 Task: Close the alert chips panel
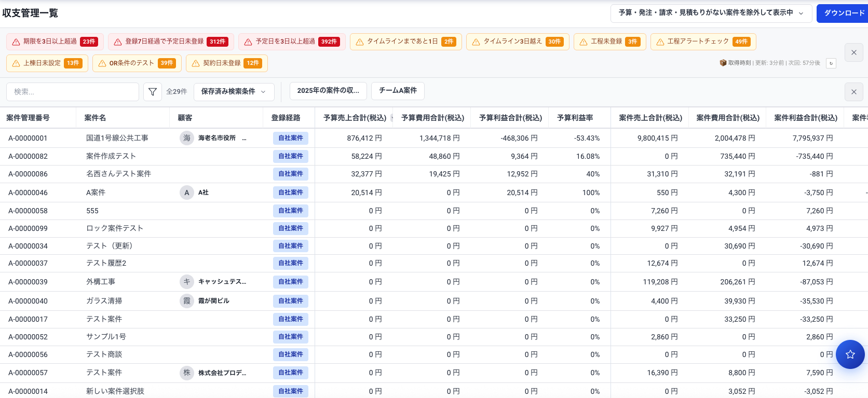(x=854, y=52)
